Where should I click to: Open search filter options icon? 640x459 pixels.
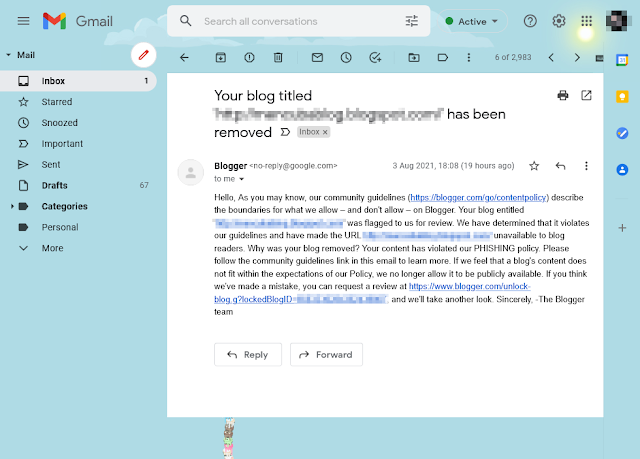(411, 21)
